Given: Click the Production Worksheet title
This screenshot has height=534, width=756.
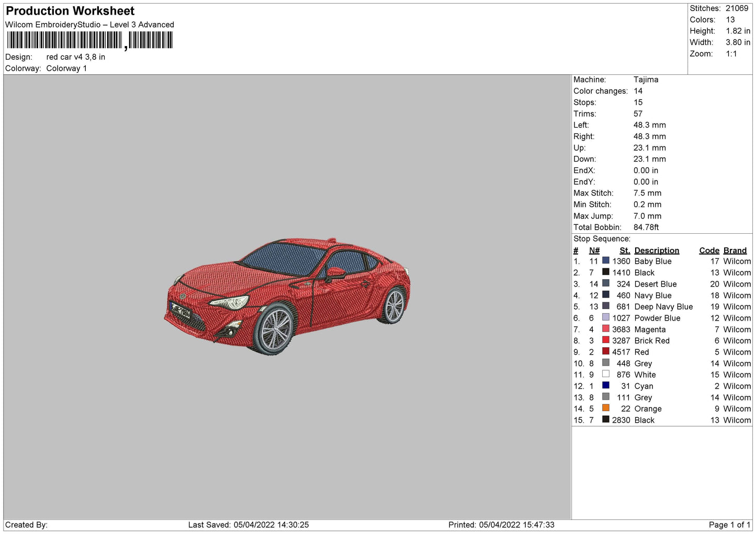Looking at the screenshot, I should pos(70,11).
